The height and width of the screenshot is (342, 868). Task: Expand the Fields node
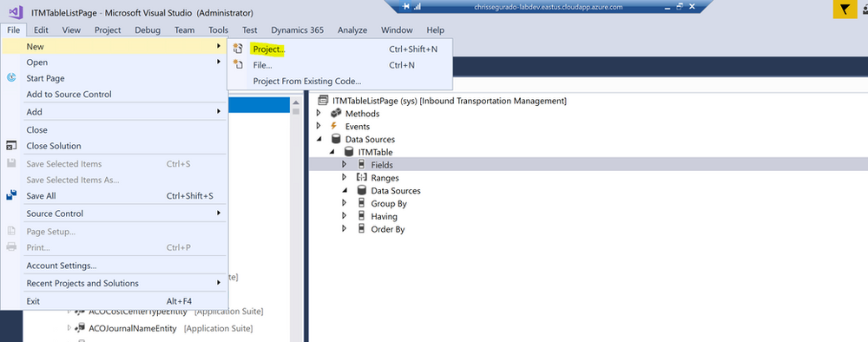(x=345, y=164)
